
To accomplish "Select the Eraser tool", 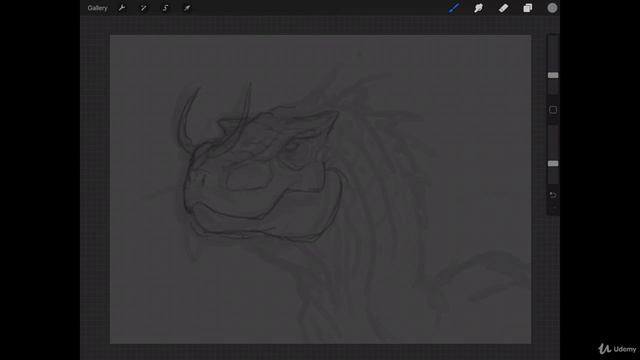I will tap(503, 8).
